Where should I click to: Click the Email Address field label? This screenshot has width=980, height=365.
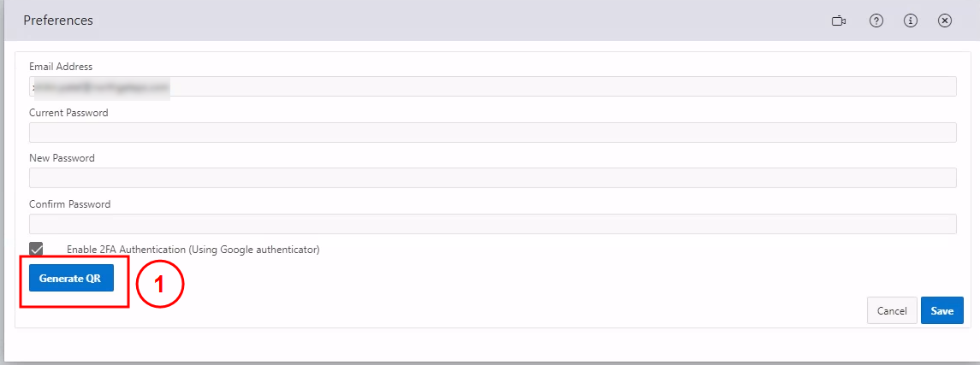[x=61, y=67]
